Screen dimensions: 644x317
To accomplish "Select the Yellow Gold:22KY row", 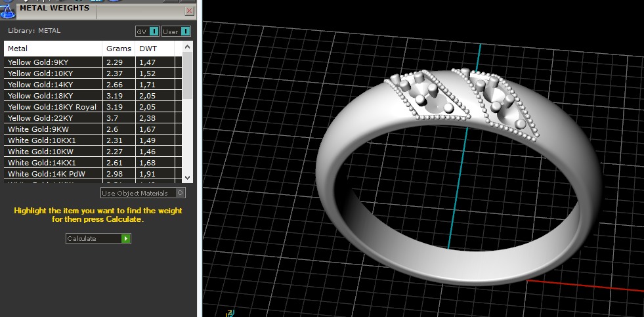I will click(x=93, y=118).
